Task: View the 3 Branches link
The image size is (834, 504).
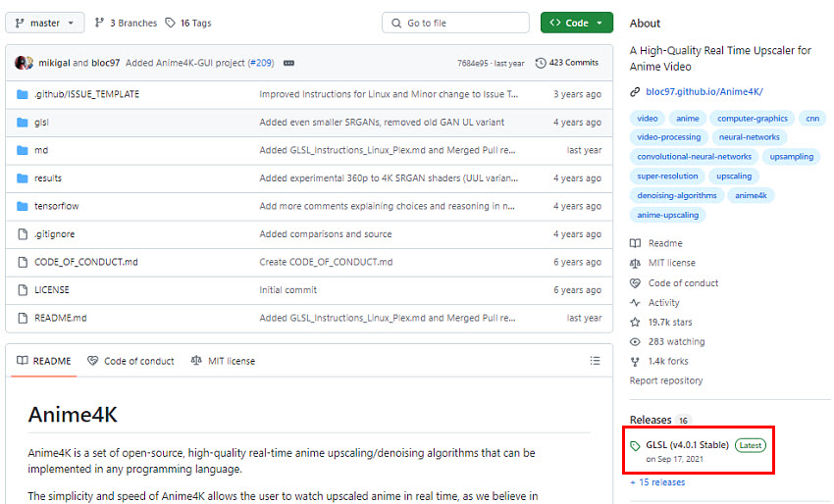Action: pos(133,23)
